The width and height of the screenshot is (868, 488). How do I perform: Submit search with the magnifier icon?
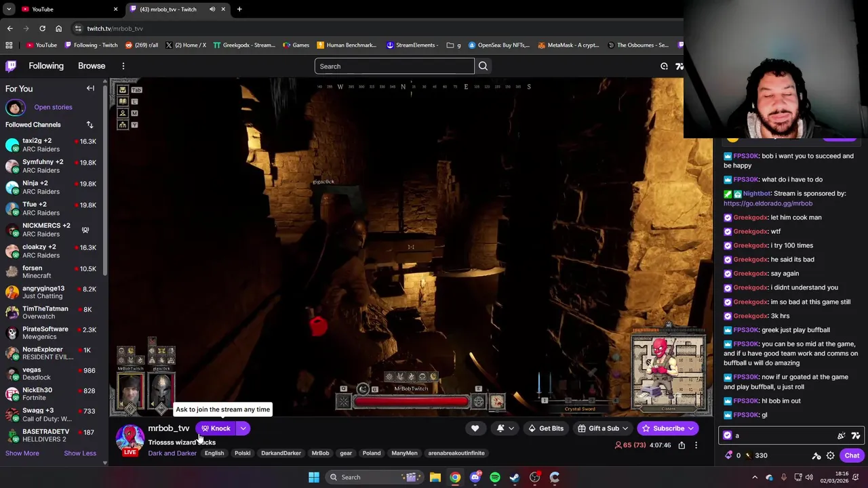click(x=483, y=66)
